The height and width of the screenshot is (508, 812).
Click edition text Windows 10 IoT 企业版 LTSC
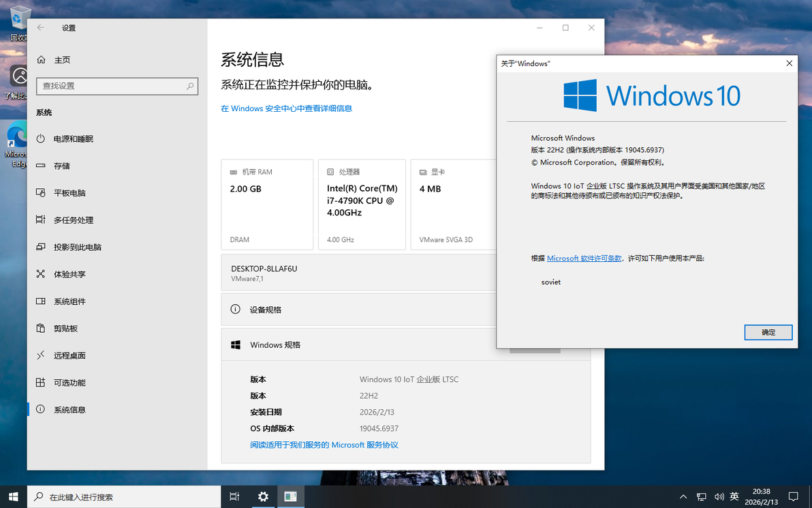(x=409, y=379)
